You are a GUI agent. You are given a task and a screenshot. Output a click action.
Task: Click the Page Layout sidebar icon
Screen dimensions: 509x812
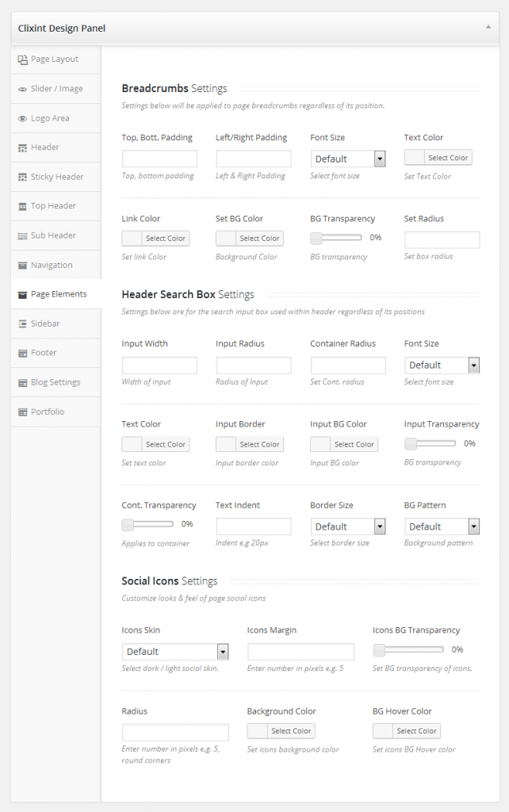coord(23,59)
